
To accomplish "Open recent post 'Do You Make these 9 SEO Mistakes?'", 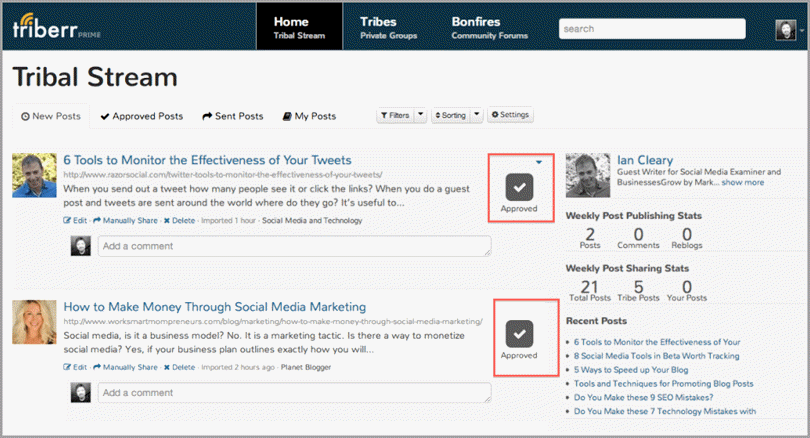I will click(643, 398).
